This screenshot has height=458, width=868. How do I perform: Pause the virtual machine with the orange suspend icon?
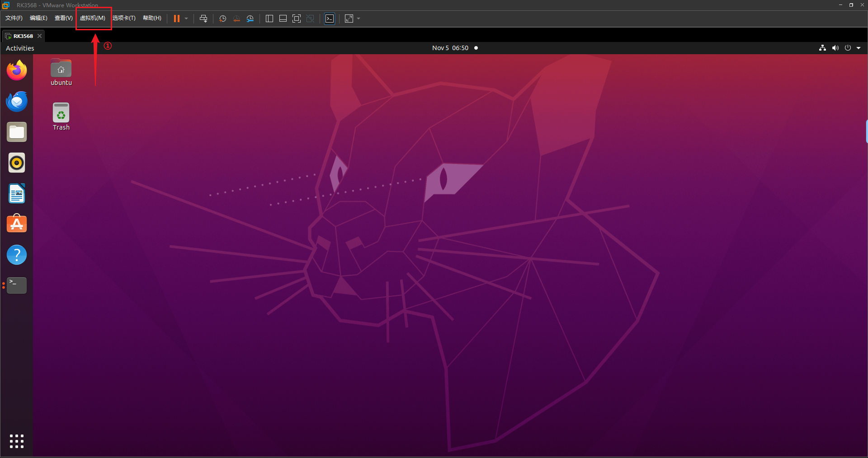click(x=177, y=19)
